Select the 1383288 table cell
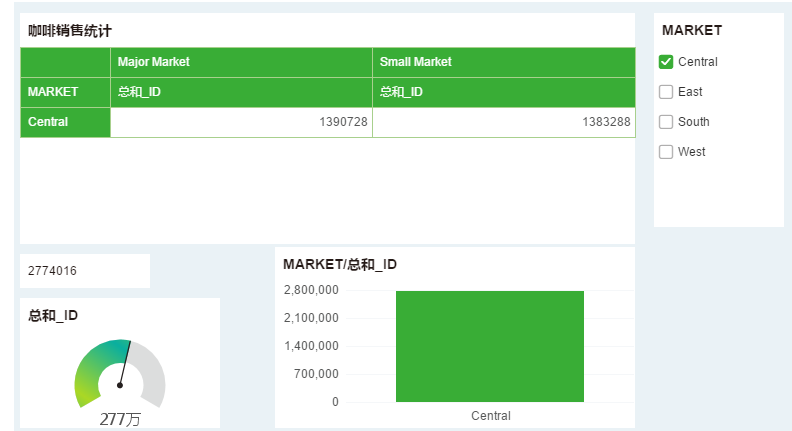792x431 pixels. [504, 122]
